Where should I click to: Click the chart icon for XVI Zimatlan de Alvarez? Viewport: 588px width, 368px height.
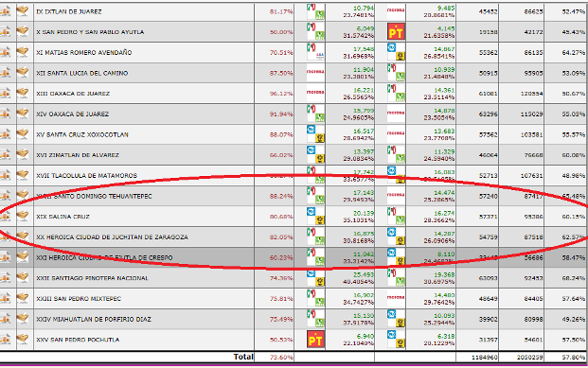tap(5, 154)
